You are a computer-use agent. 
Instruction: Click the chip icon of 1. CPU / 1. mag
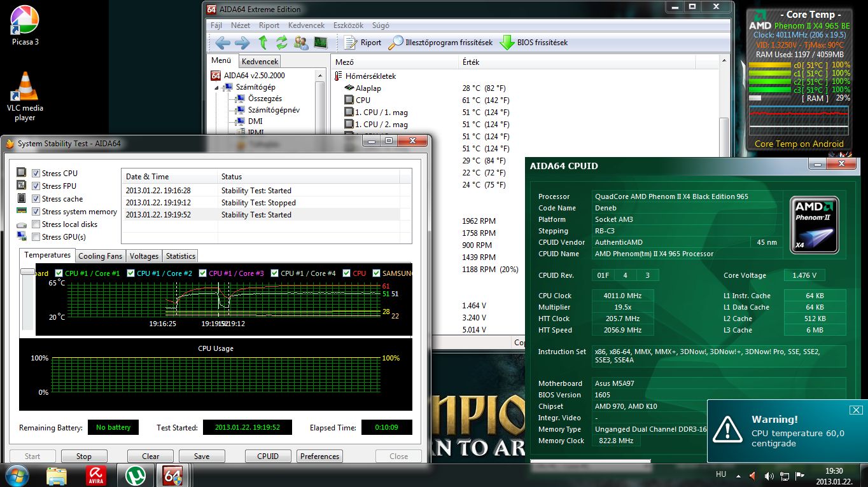point(349,112)
